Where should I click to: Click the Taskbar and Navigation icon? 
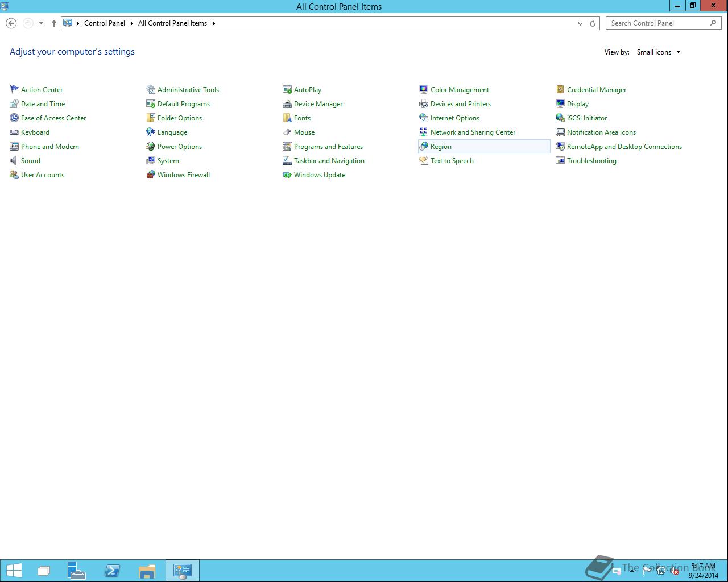point(287,160)
